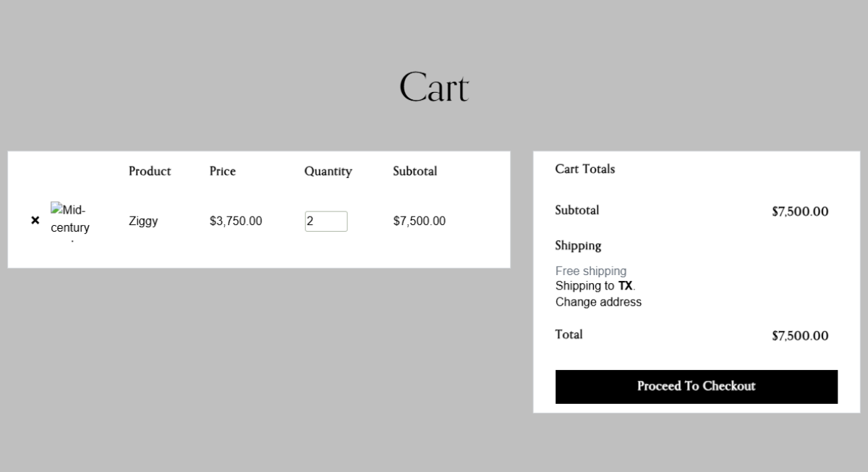Click the Quantity column header

pos(328,172)
